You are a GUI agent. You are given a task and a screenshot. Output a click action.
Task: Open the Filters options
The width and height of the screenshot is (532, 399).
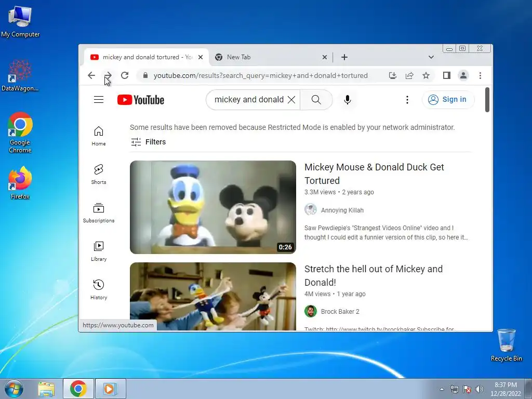click(x=148, y=142)
